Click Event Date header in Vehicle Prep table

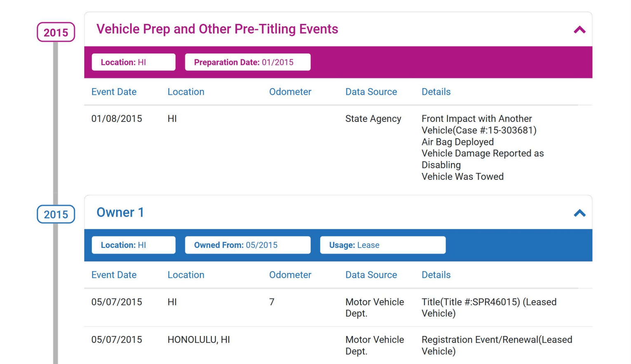(x=114, y=92)
